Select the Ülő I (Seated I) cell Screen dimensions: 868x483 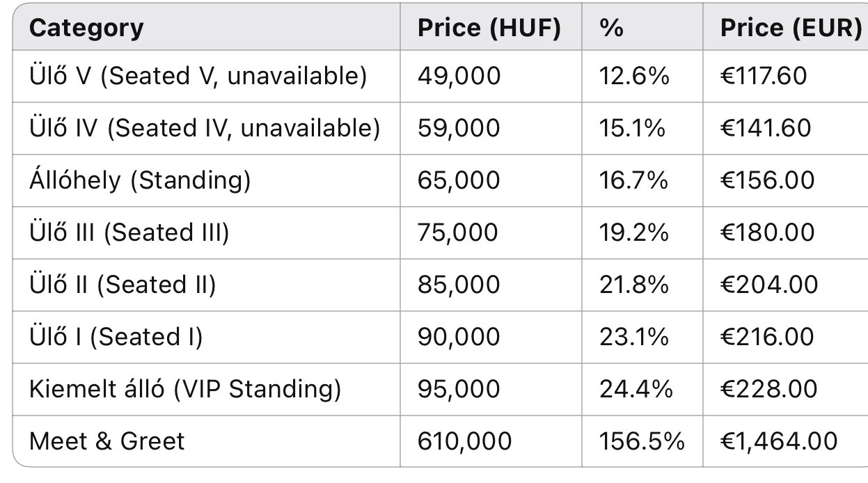pyautogui.click(x=116, y=337)
